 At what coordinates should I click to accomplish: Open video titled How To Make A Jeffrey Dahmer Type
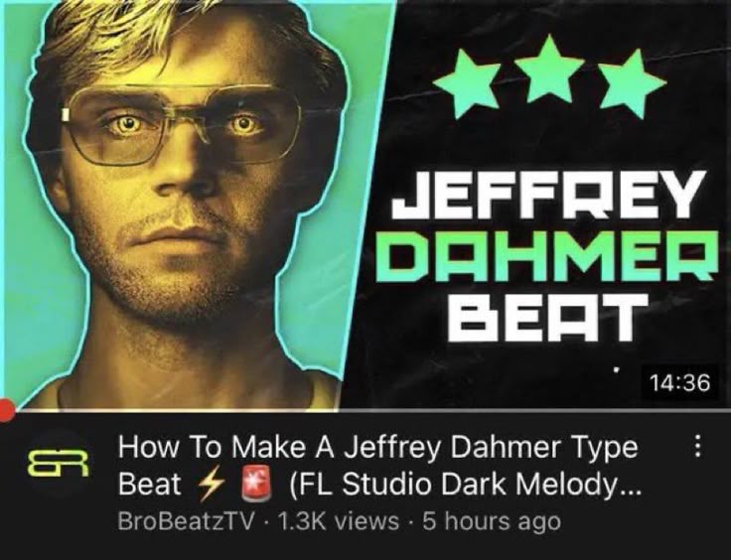click(x=377, y=448)
